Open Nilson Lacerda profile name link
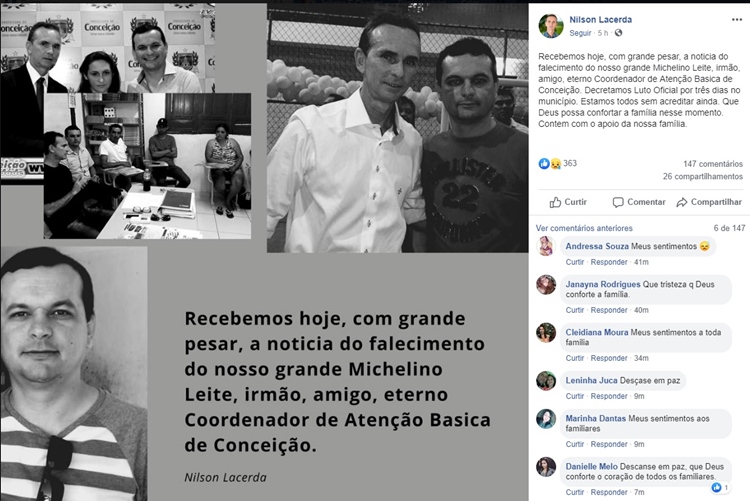Image resolution: width=750 pixels, height=501 pixels. click(600, 20)
